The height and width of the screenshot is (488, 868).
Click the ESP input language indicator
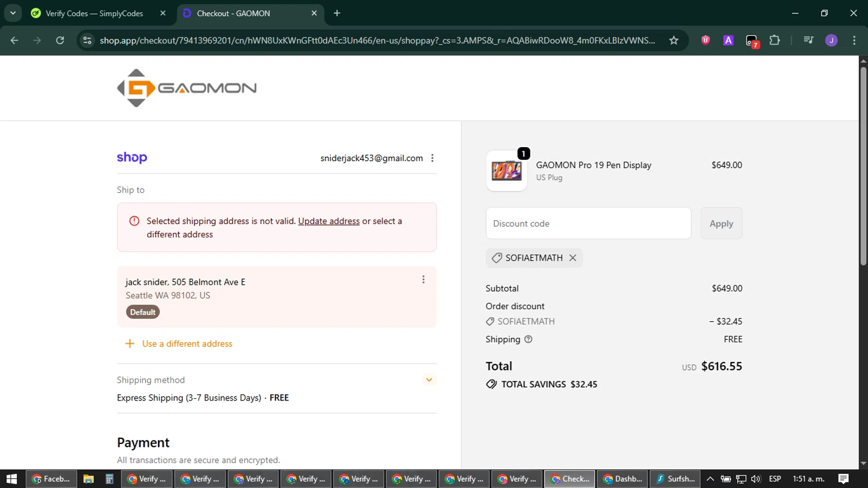point(775,479)
